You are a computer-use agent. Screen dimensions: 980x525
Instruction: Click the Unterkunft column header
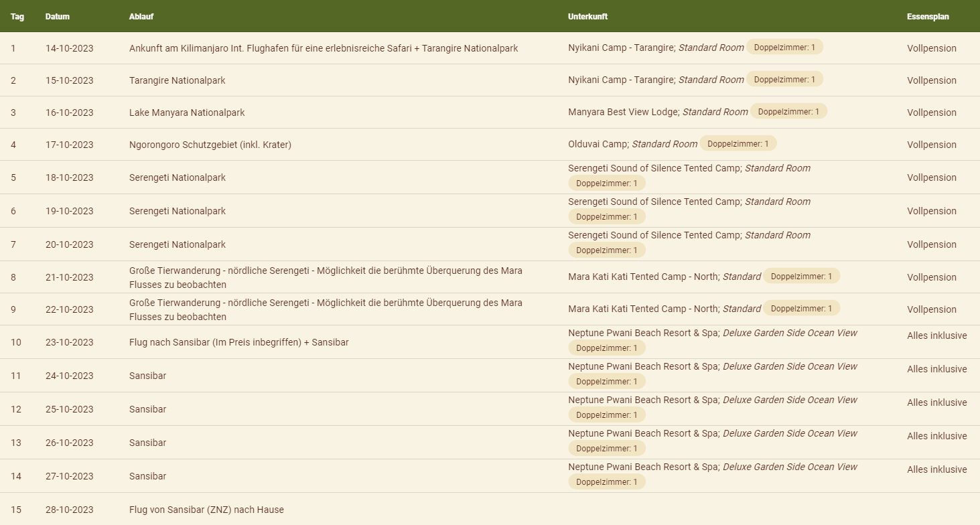[587, 17]
